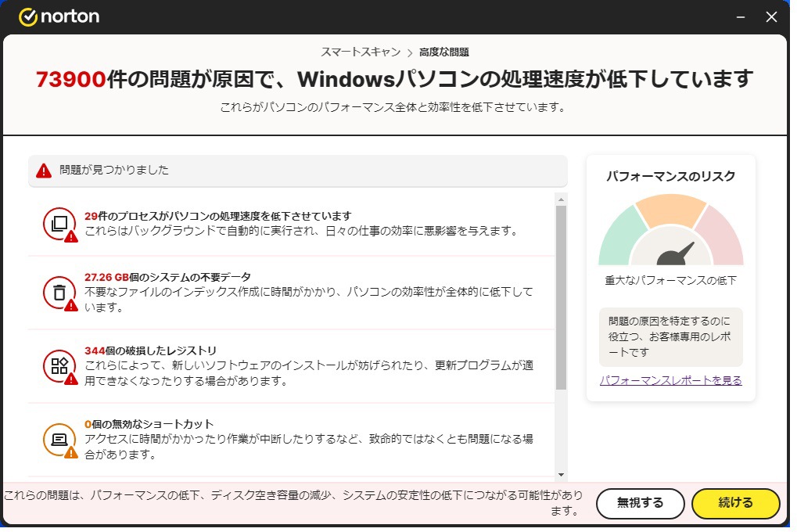Click the red 73900 number in headline
The image size is (797, 532).
[x=70, y=79]
